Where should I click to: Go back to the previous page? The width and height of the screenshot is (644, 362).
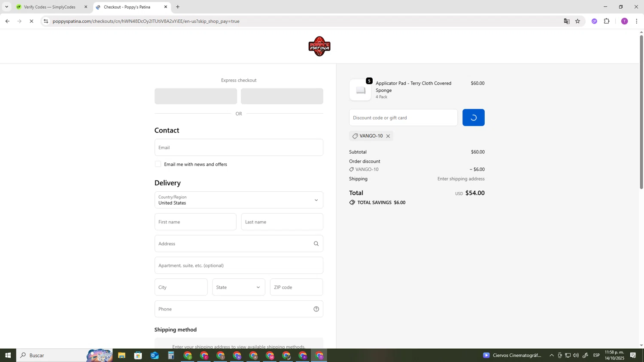point(7,21)
